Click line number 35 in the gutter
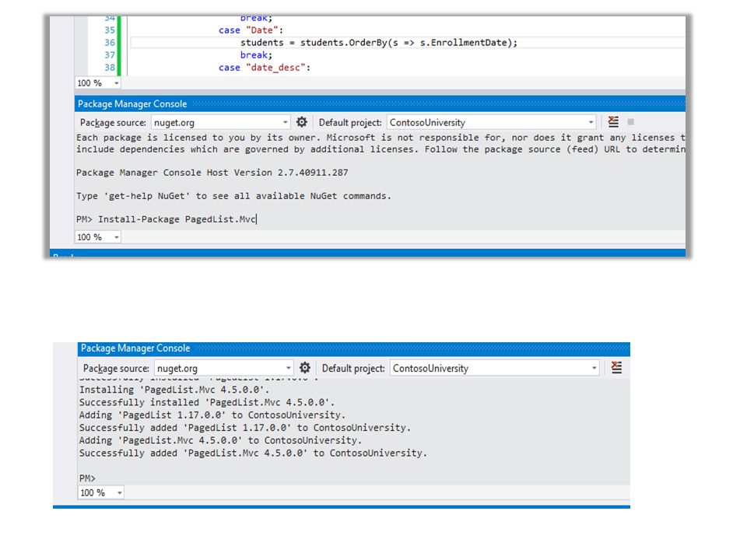This screenshot has width=747, height=560. 110,30
